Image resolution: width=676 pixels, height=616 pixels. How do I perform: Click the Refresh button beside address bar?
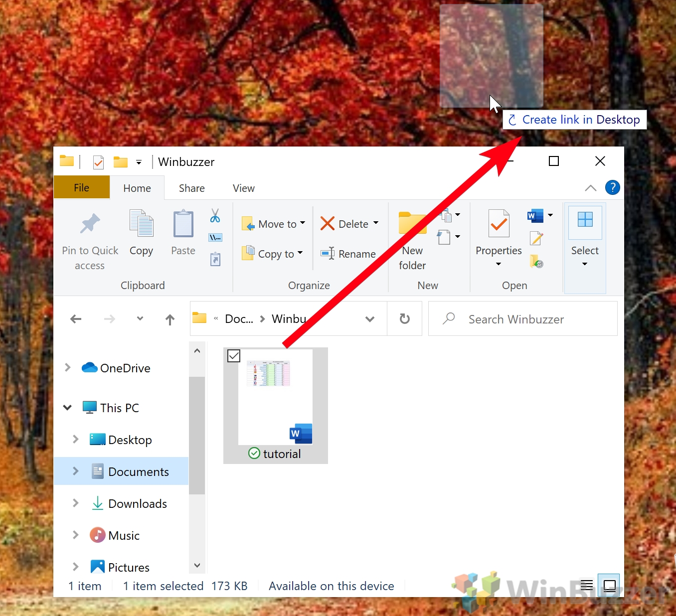click(405, 318)
